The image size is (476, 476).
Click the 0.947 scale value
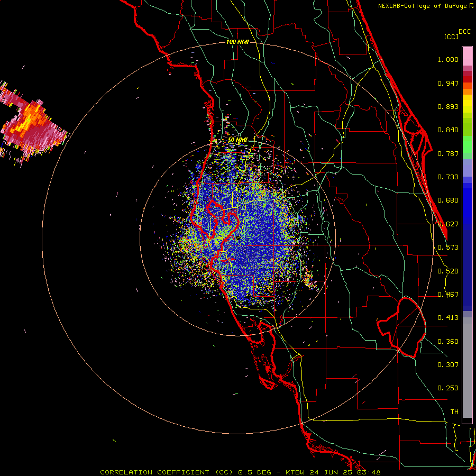click(448, 83)
